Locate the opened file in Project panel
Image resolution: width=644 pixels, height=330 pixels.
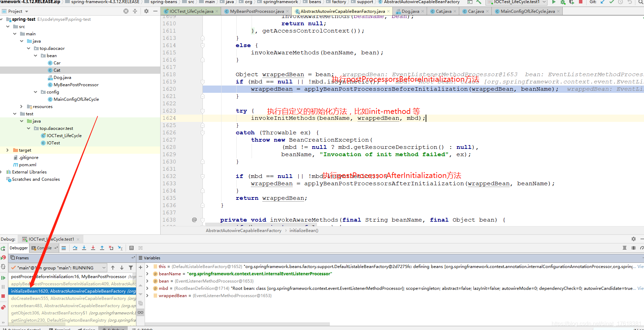126,11
